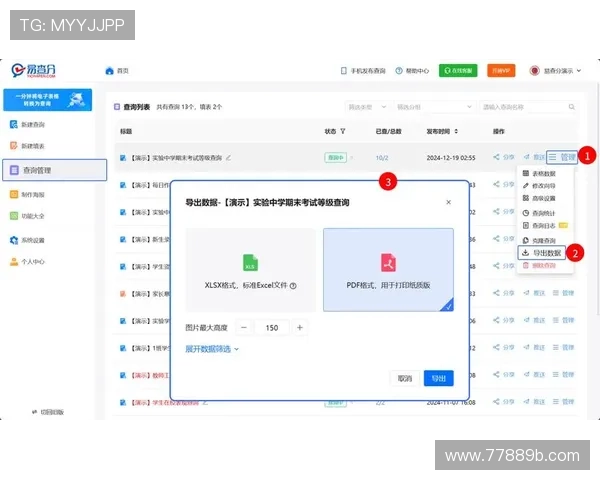Choose 导出数据 from the 管理 menu

pos(541,253)
